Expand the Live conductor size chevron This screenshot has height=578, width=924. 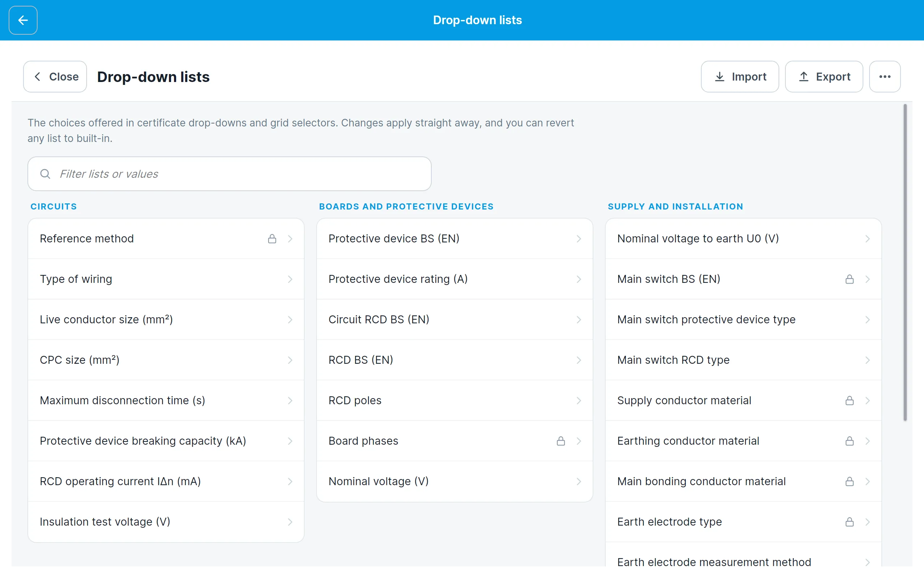point(290,320)
